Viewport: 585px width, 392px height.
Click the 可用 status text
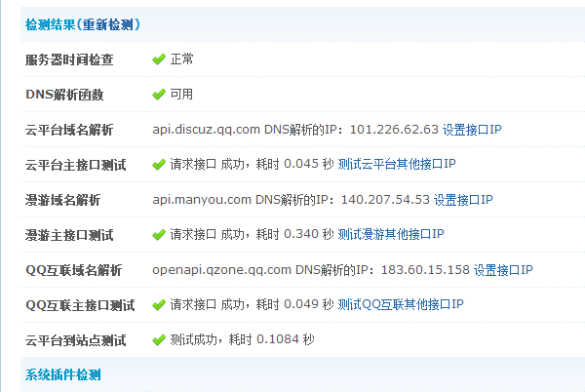181,94
